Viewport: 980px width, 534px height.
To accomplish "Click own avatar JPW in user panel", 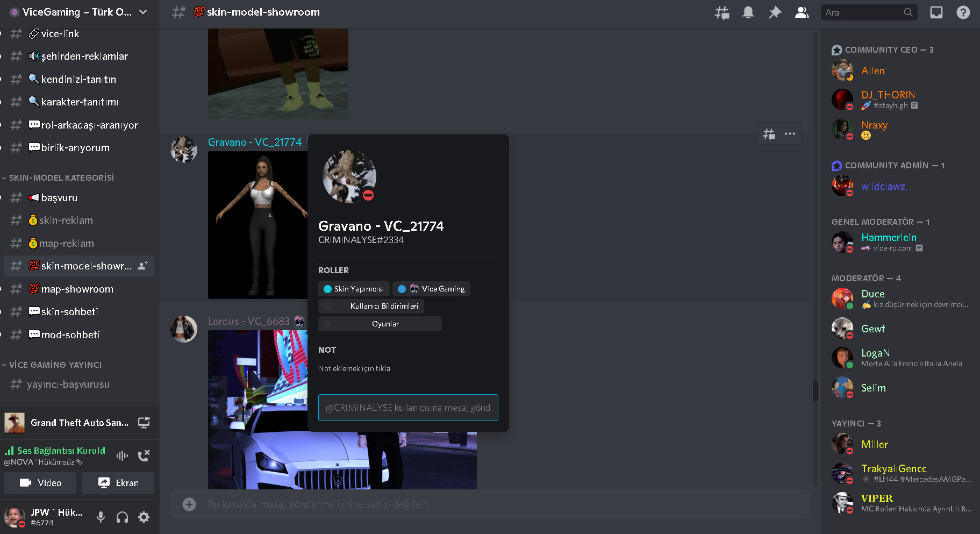I will 15,517.
